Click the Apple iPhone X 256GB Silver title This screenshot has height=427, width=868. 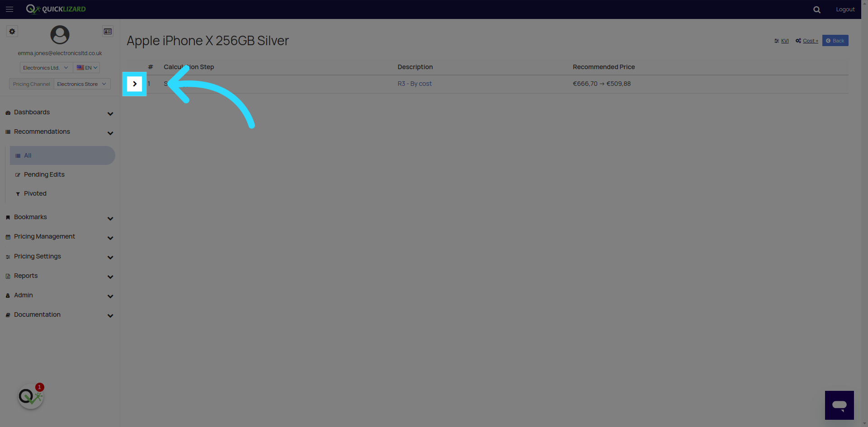point(208,41)
